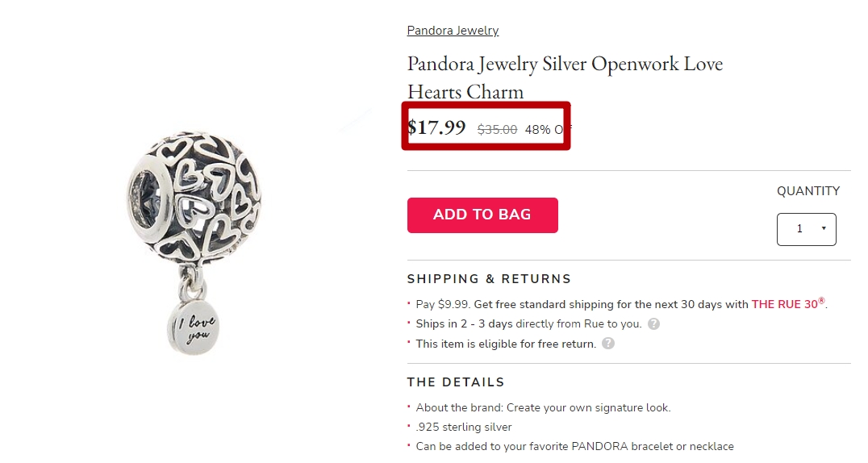Click the crossed-out $35.00 original price

497,130
